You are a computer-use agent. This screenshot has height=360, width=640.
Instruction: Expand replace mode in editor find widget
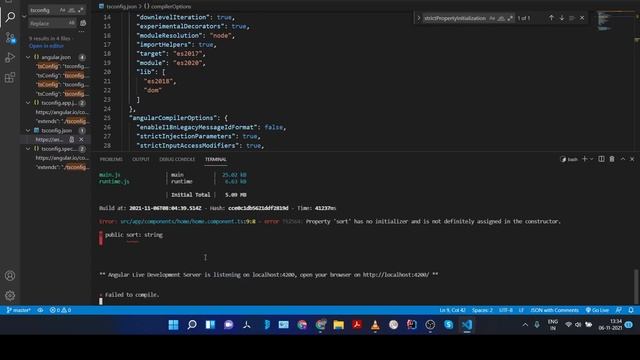point(418,18)
